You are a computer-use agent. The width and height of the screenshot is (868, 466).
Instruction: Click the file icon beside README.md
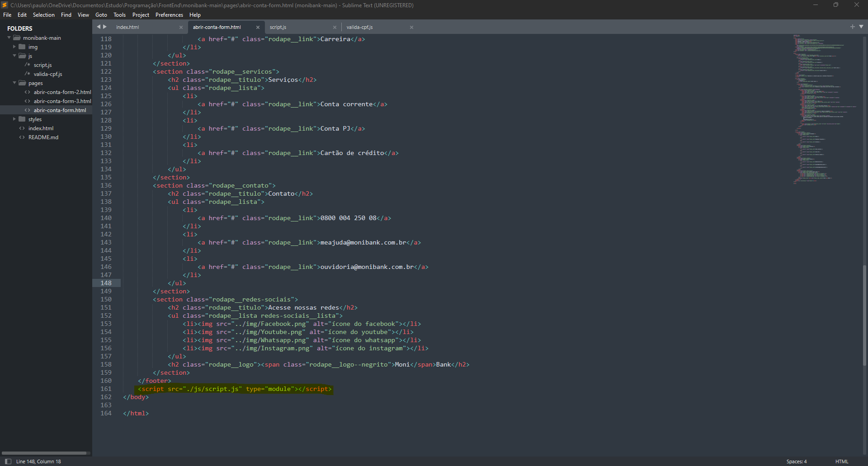(22, 137)
